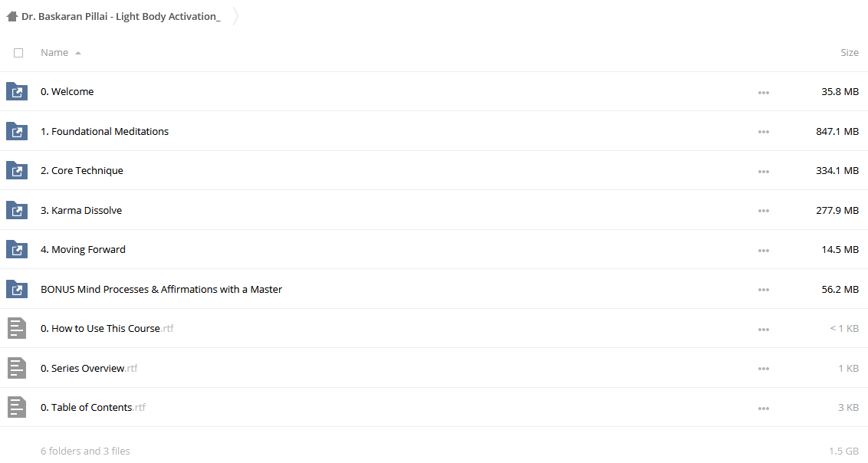Click the document icon for Series Overview.rtf
The width and height of the screenshot is (868, 463).
point(17,368)
